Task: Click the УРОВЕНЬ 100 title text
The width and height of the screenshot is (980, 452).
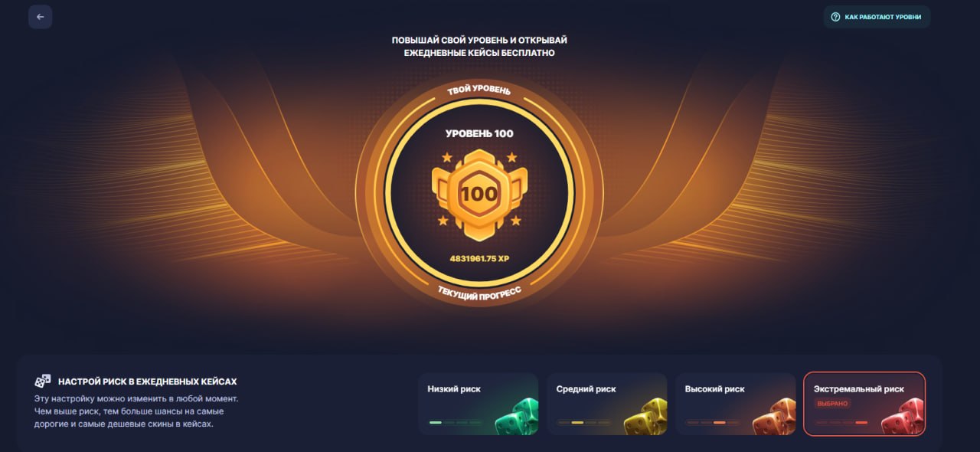Action: click(x=479, y=133)
